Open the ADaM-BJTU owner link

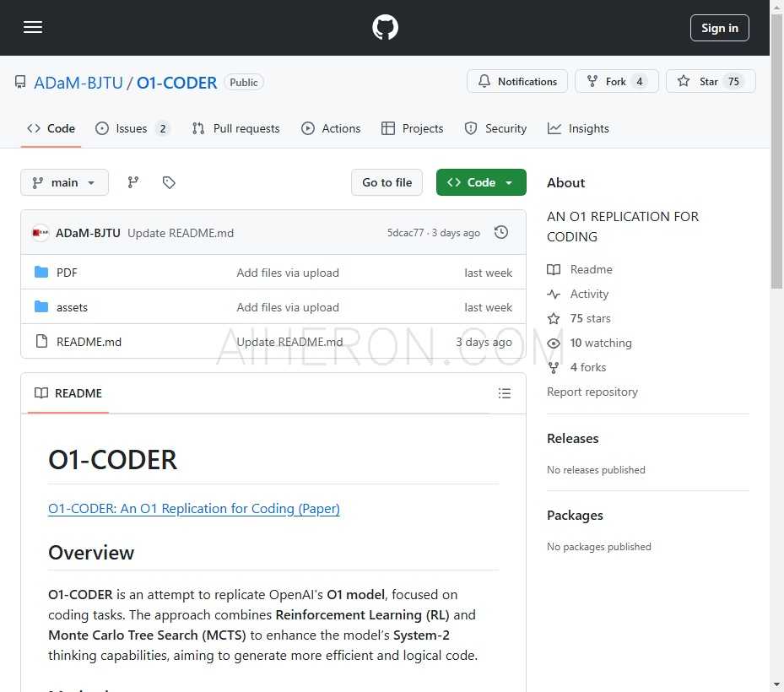[78, 83]
